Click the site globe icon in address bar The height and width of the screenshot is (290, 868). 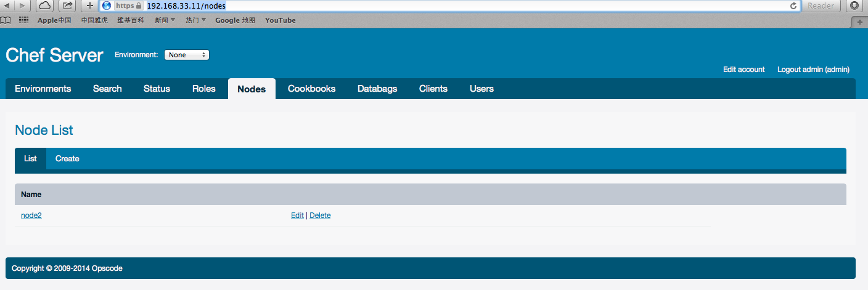point(106,6)
